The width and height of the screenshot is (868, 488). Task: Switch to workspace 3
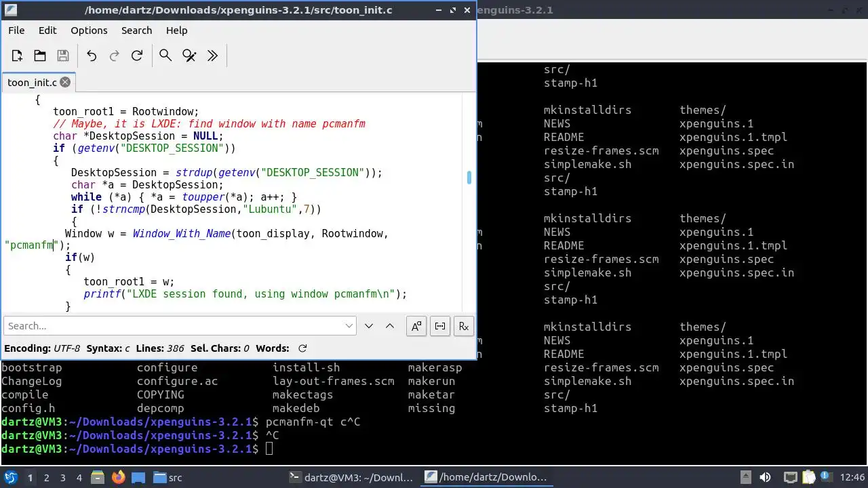(x=62, y=478)
